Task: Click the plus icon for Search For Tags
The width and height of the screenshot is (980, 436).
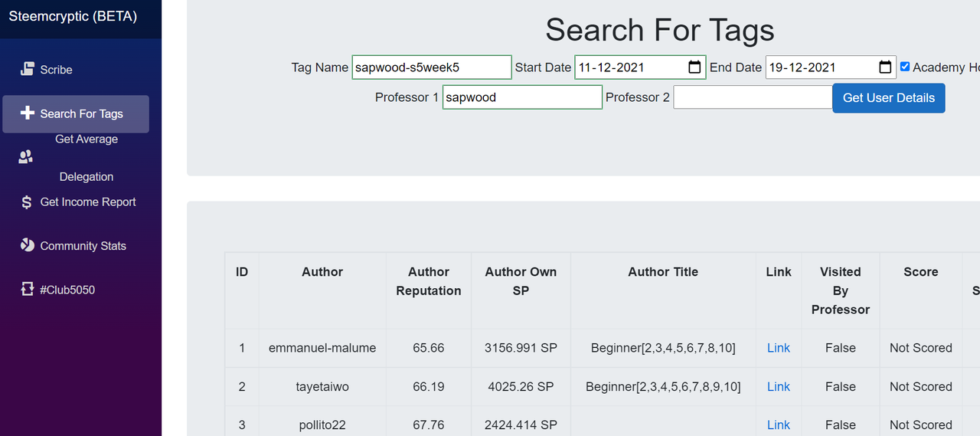Action: point(27,113)
